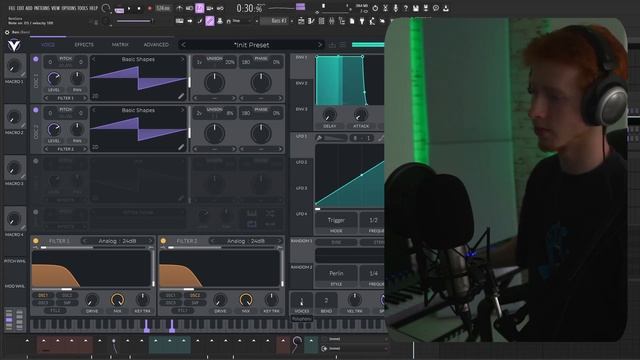Viewport: 640px width, 360px height.
Task: Adjust Filter 2 DRIVE knob
Action: (x=220, y=300)
